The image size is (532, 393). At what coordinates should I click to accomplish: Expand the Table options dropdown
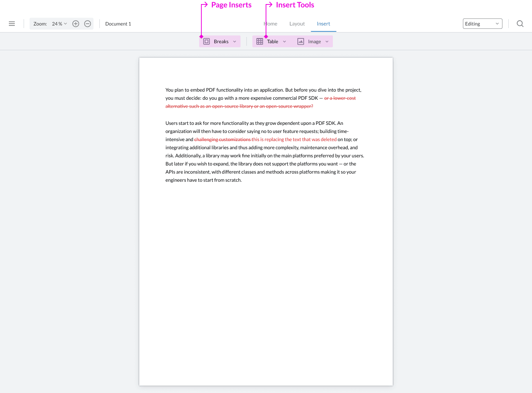pos(284,41)
